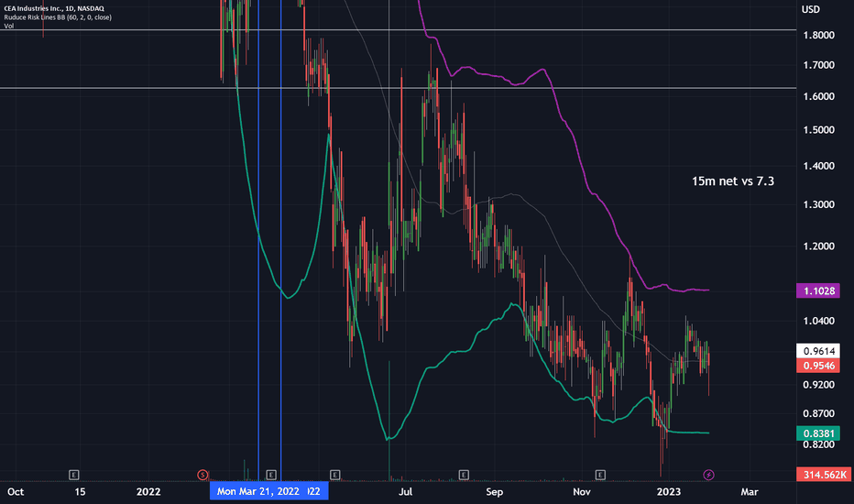Click the Nov label on the time axis
Viewport: 854px width, 504px height.
point(582,492)
